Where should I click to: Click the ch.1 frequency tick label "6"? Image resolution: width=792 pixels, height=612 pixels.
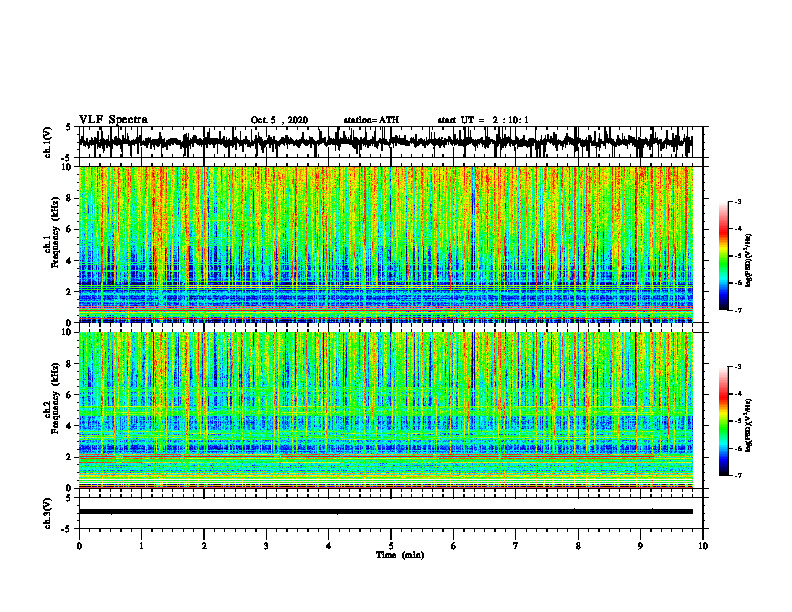click(70, 229)
